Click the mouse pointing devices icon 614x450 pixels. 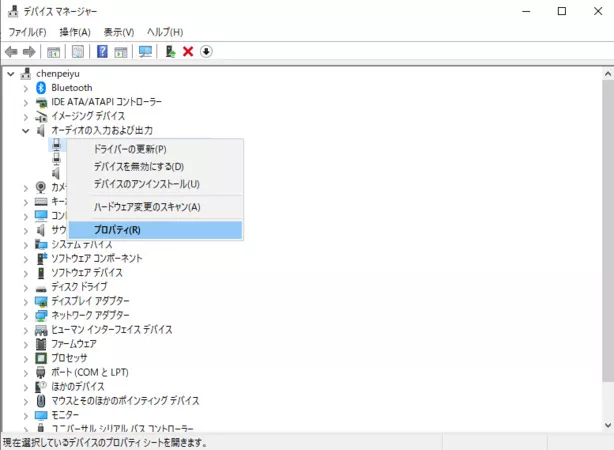pyautogui.click(x=41, y=401)
